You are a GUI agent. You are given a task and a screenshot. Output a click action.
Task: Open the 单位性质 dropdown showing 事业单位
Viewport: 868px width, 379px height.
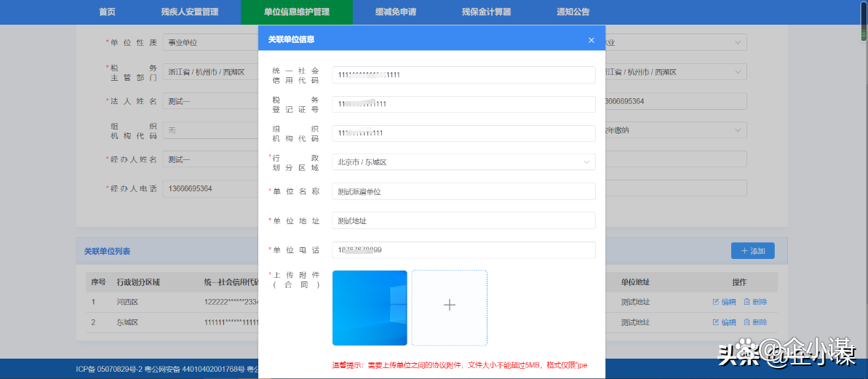[210, 43]
